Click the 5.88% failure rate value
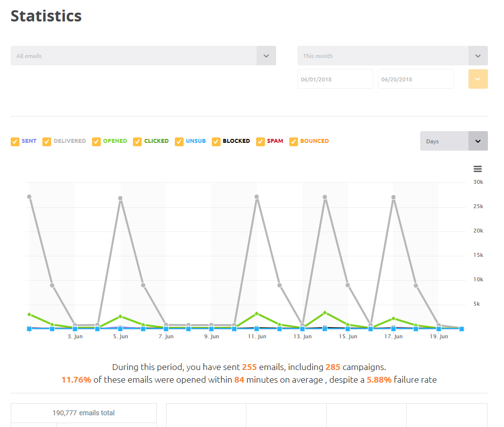Viewport: 504px width, 427px height. coord(379,380)
